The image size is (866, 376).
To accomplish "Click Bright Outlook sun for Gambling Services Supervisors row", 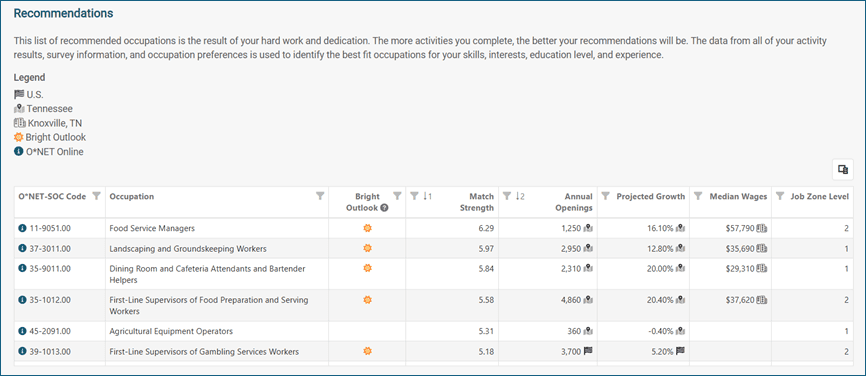I will click(367, 351).
